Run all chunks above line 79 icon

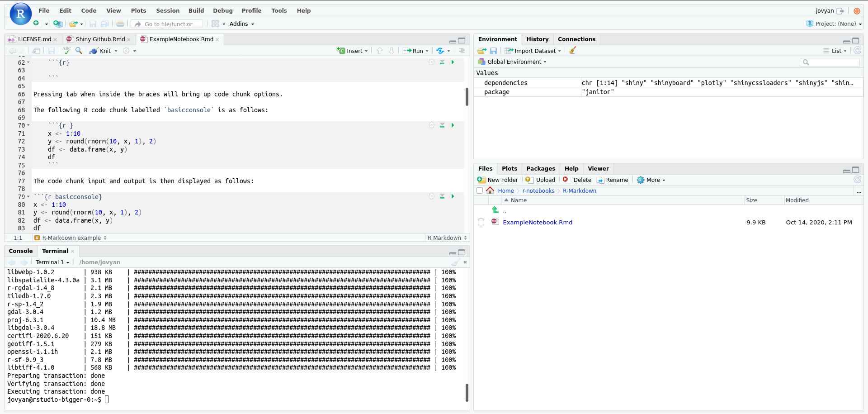[x=442, y=196]
